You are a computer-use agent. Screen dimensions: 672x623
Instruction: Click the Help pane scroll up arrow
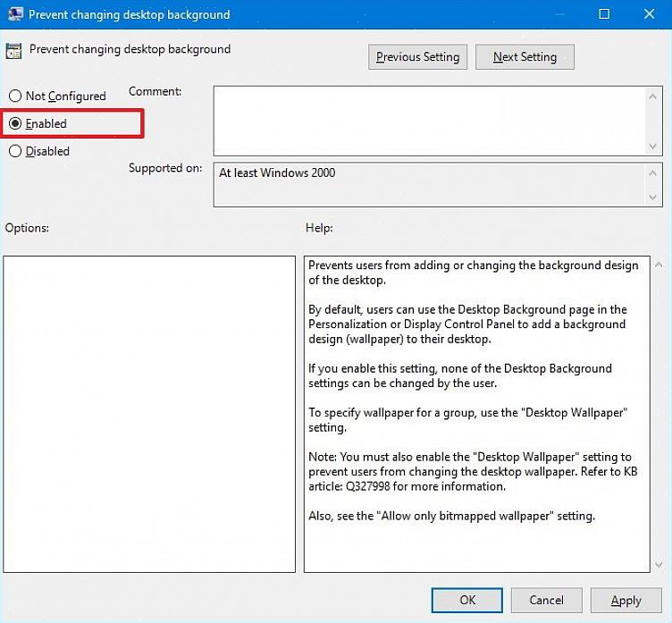[x=659, y=265]
